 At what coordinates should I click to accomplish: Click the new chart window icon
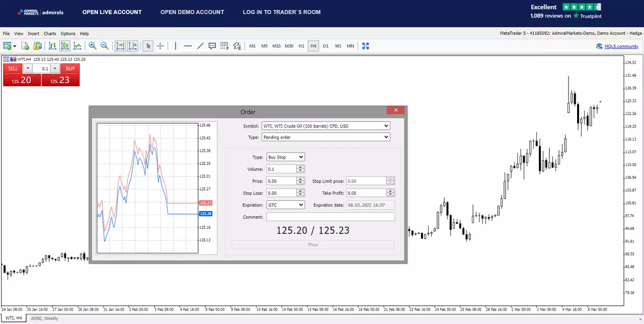click(7, 46)
